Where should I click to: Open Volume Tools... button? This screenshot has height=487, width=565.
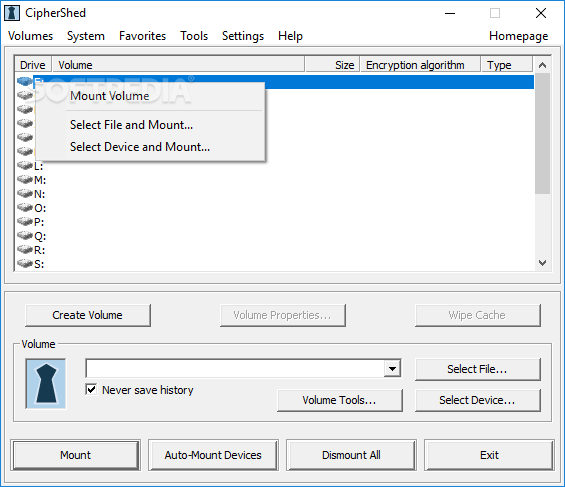339,400
